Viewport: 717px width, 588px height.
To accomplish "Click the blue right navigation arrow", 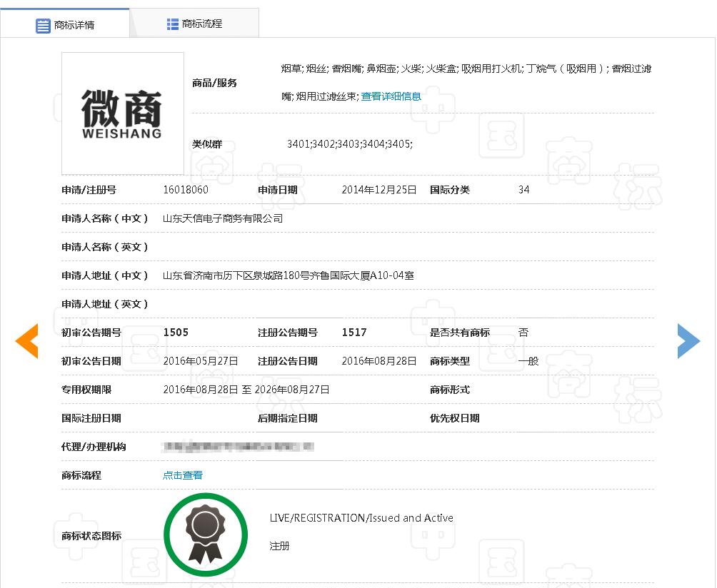I will [x=688, y=341].
